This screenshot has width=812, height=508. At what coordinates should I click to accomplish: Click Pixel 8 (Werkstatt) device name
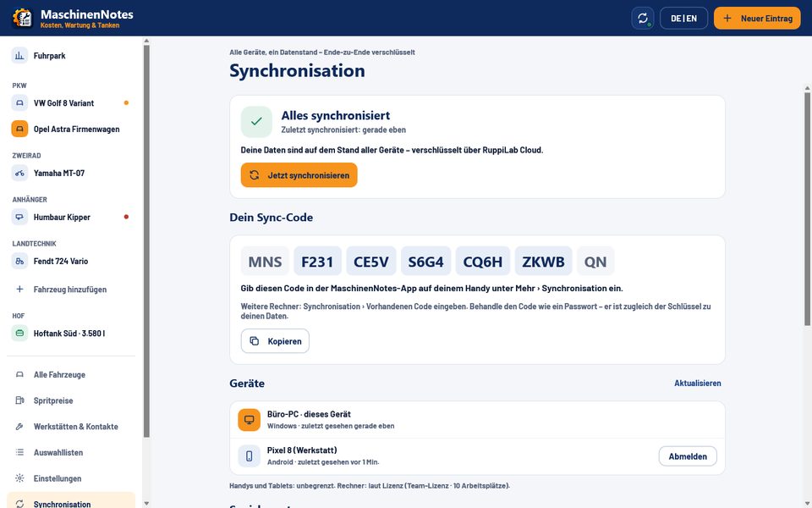pyautogui.click(x=302, y=450)
